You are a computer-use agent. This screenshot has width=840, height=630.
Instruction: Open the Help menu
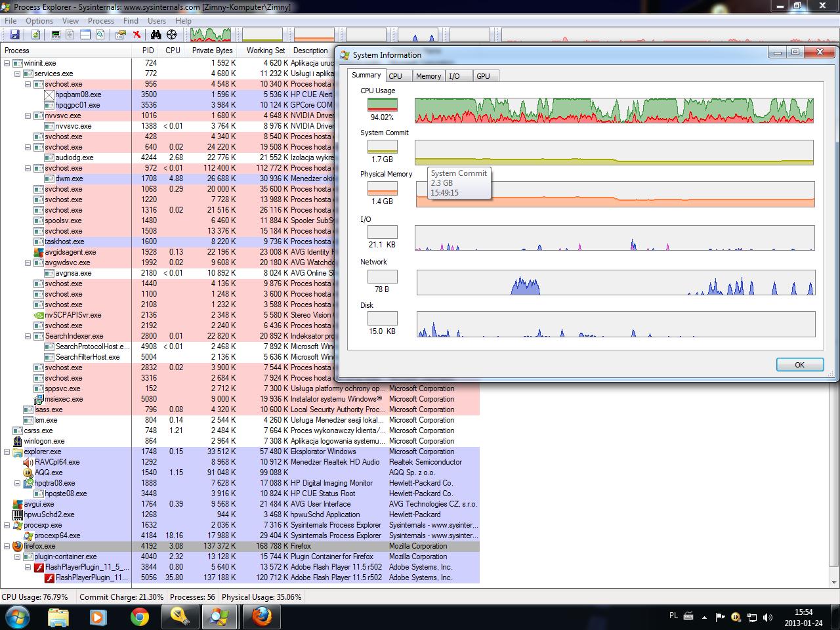[183, 21]
